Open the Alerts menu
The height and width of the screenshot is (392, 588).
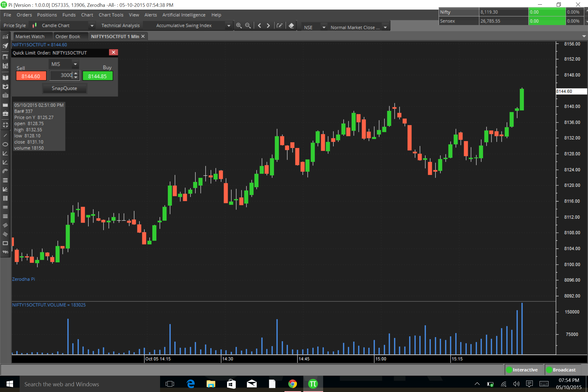point(151,15)
